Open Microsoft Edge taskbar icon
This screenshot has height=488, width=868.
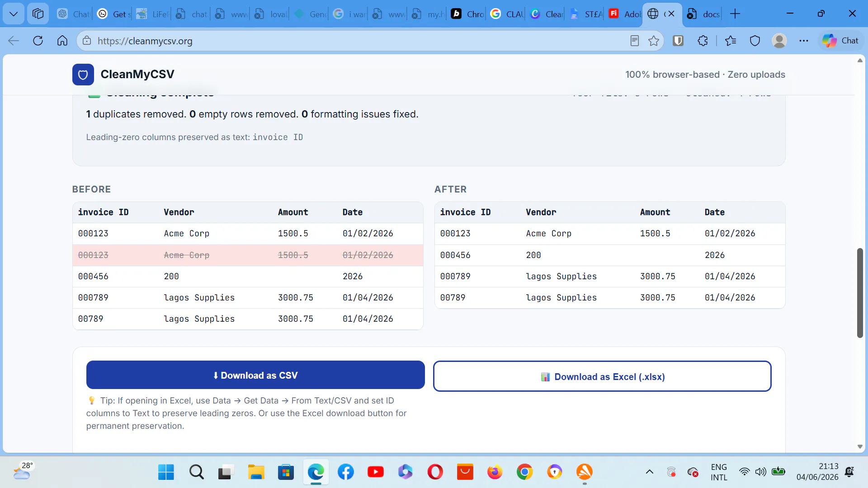316,472
